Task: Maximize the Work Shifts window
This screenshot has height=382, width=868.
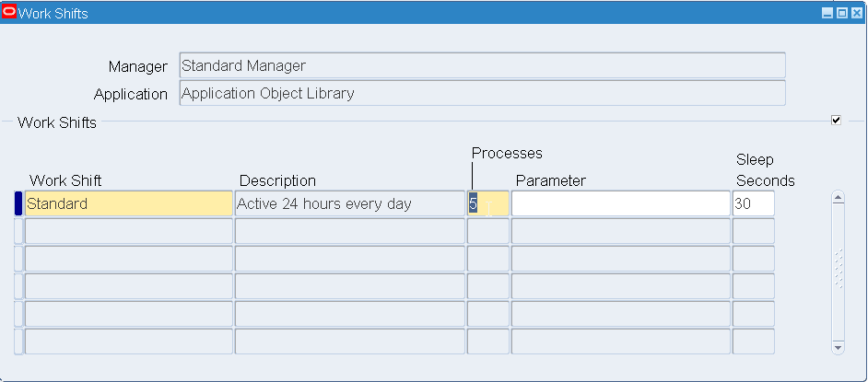Action: tap(841, 14)
